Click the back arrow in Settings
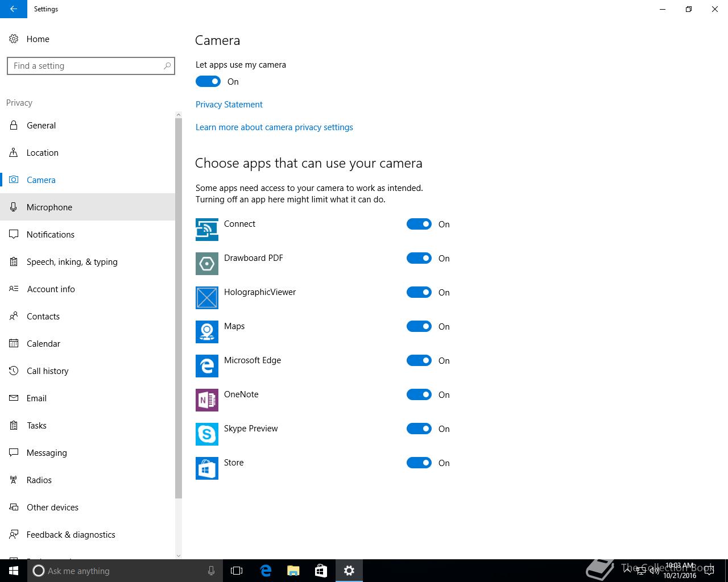This screenshot has width=728, height=582. coord(14,9)
